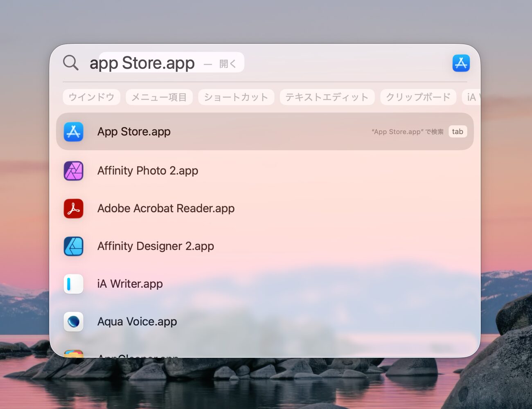Screen dimensions: 532x409
Task: Select the App Store.app result row label
Action: pos(134,131)
